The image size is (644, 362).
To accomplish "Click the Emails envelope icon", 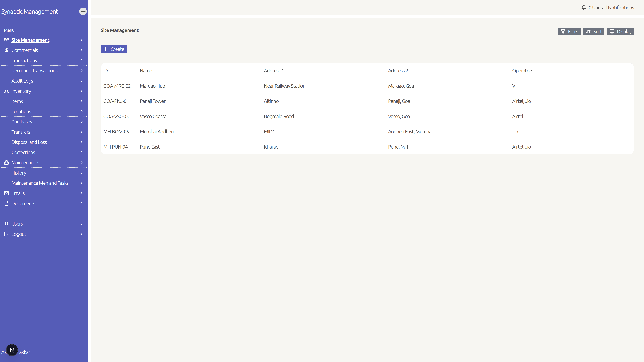I will coord(6,193).
